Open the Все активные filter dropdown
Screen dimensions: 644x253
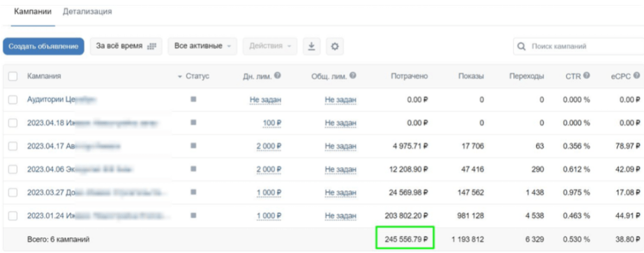point(202,47)
